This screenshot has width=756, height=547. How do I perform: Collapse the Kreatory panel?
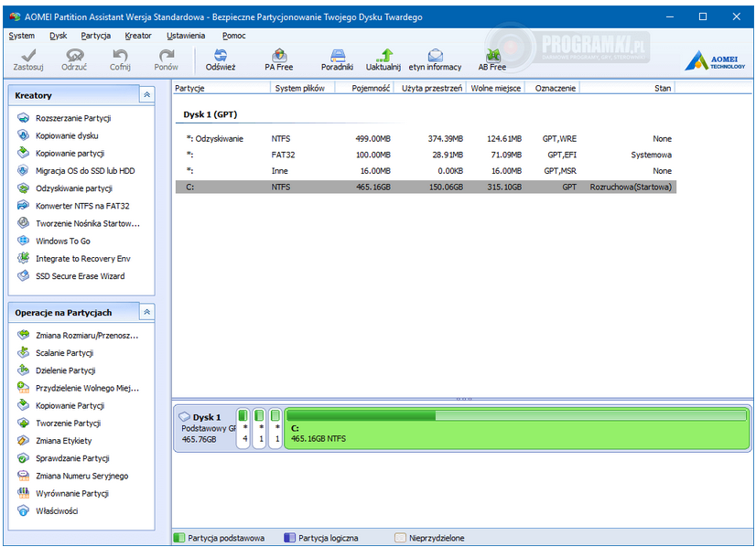tap(146, 95)
